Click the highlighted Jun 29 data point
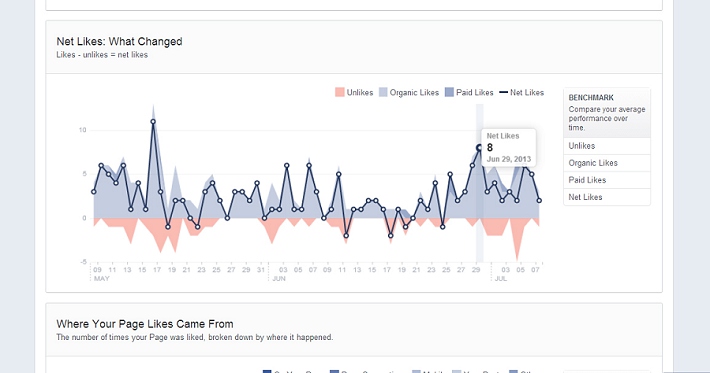 coord(479,148)
